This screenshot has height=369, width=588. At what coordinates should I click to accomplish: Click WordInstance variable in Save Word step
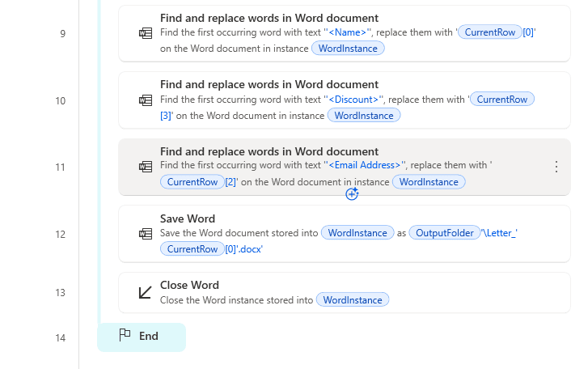357,233
